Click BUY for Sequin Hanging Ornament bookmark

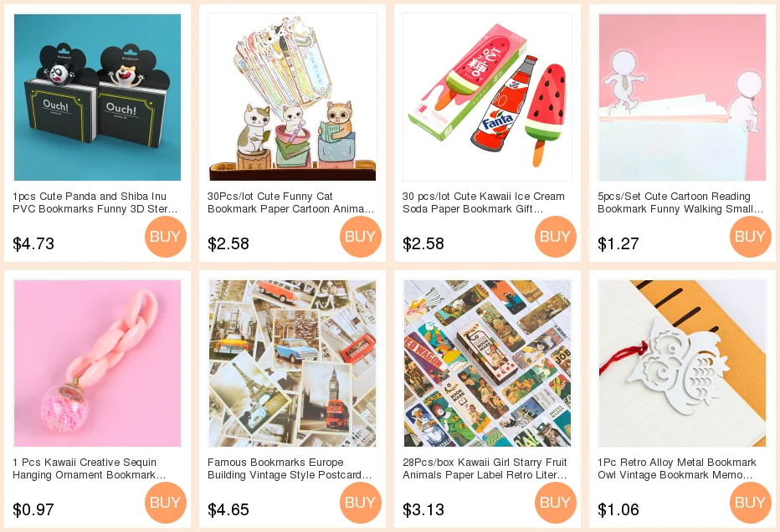[166, 502]
